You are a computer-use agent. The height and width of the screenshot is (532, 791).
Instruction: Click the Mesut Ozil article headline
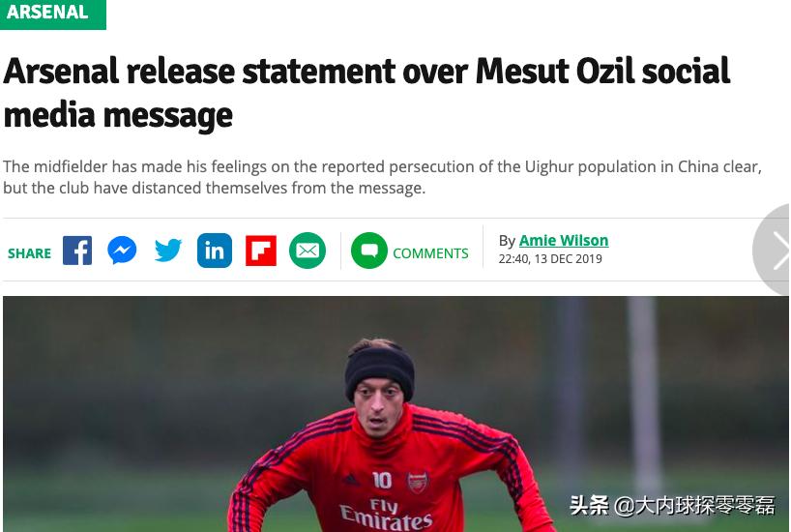click(366, 93)
